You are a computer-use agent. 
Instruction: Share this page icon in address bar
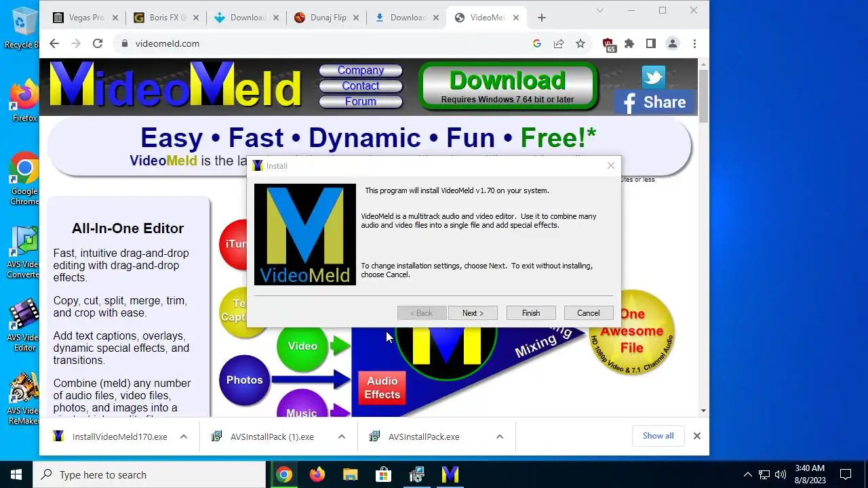click(559, 43)
